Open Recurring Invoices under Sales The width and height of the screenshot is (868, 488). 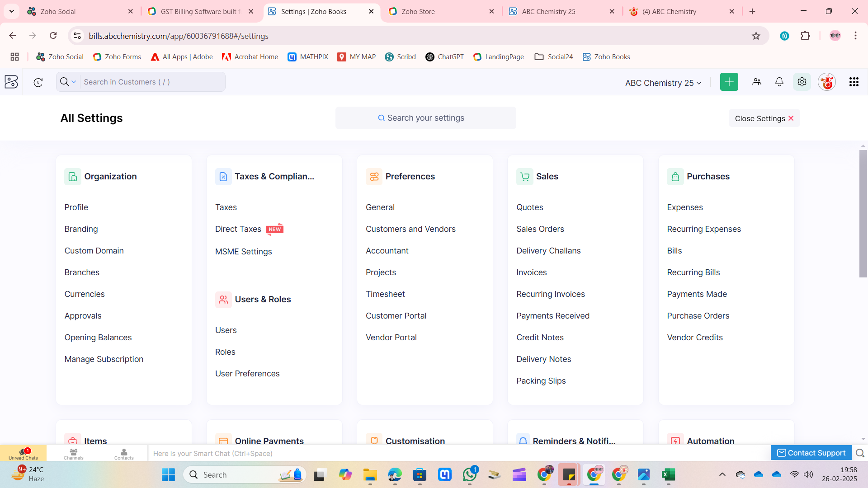click(550, 294)
